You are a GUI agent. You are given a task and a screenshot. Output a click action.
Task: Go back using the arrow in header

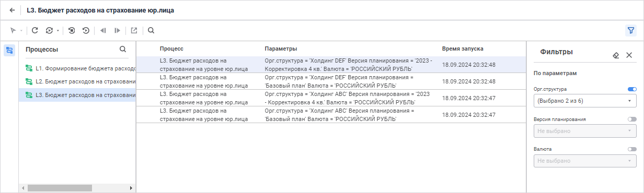pyautogui.click(x=12, y=10)
